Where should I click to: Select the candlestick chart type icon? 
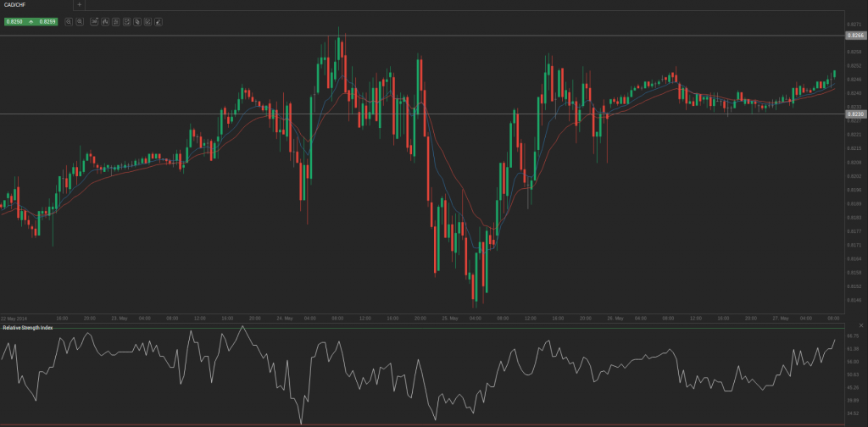[x=105, y=21]
